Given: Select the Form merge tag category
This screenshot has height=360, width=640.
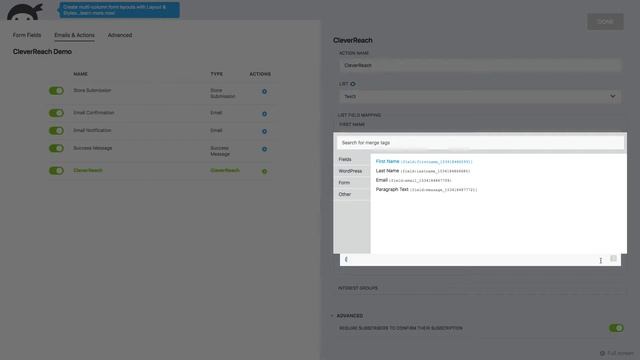Looking at the screenshot, I should [x=352, y=183].
